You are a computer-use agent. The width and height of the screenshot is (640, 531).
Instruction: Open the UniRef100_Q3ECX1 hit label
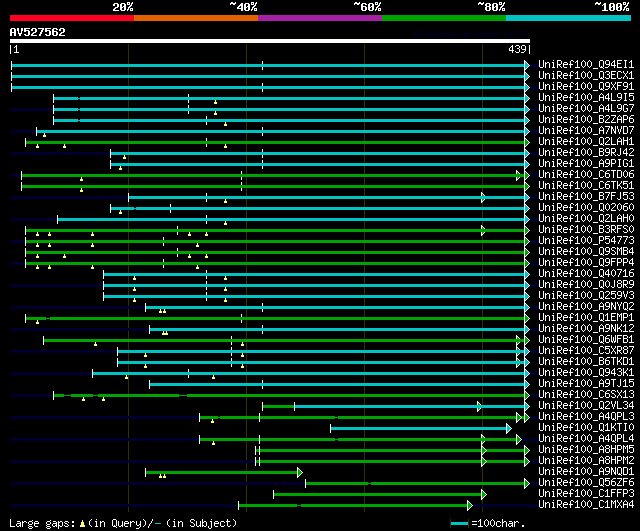click(586, 76)
